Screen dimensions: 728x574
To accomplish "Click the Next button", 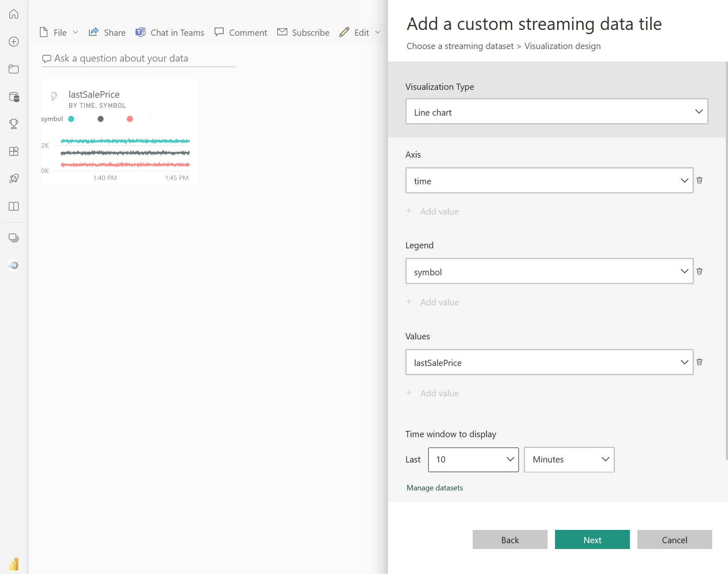I will [x=592, y=539].
